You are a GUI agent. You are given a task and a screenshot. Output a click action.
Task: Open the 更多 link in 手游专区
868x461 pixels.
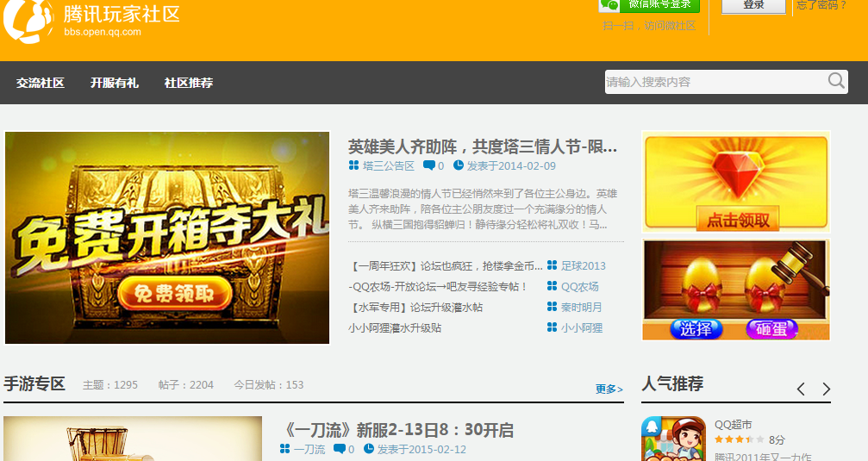[609, 389]
